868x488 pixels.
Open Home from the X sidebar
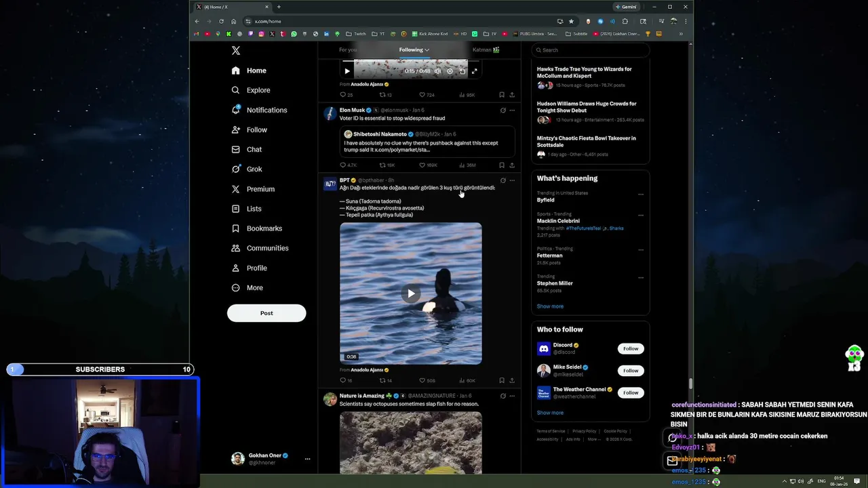249,70
